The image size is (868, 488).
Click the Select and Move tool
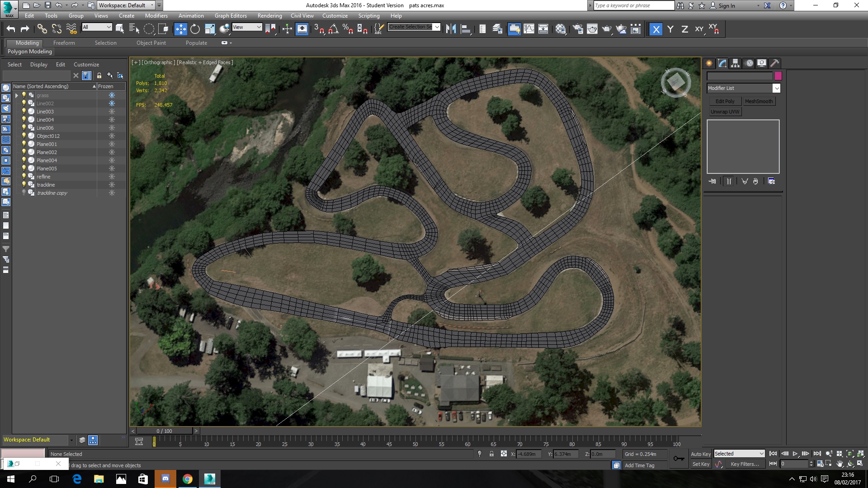(180, 29)
